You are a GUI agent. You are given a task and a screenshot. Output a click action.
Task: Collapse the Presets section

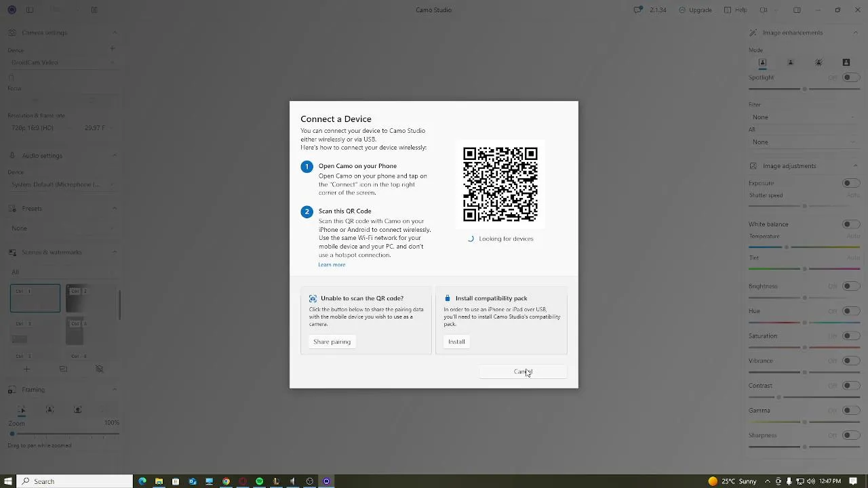(x=114, y=208)
